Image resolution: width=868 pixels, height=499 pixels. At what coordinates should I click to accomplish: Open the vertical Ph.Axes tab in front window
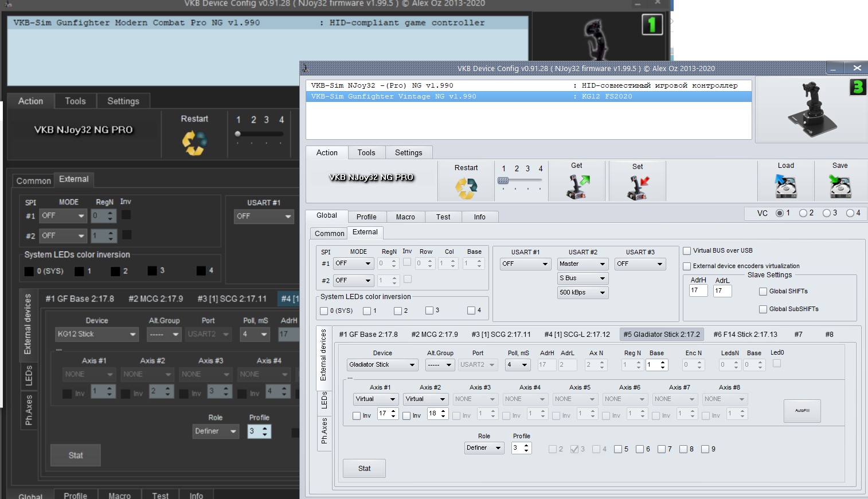pos(324,431)
